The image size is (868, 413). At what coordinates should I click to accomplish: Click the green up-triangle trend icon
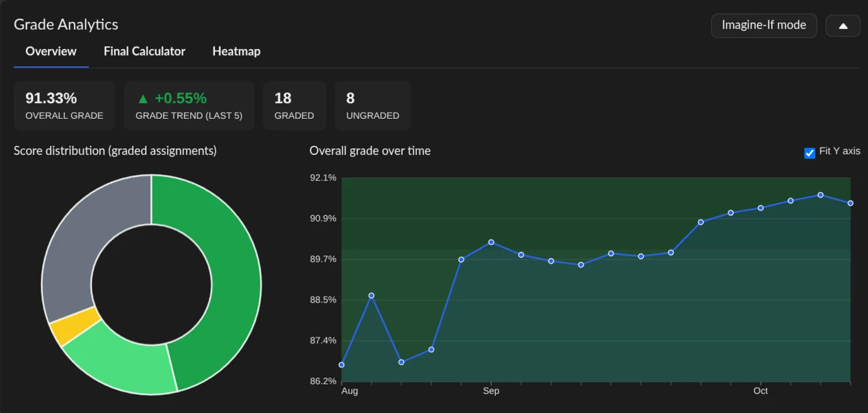[x=143, y=99]
